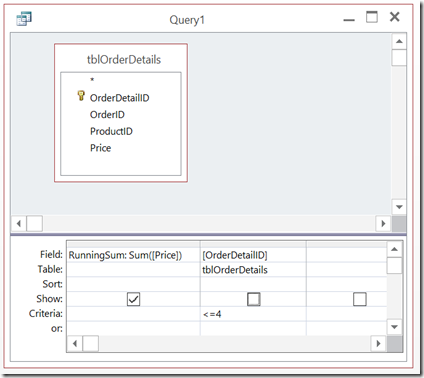Viewport: 424px width, 378px height.
Task: Click the <=4 criteria cell
Action: point(253,314)
